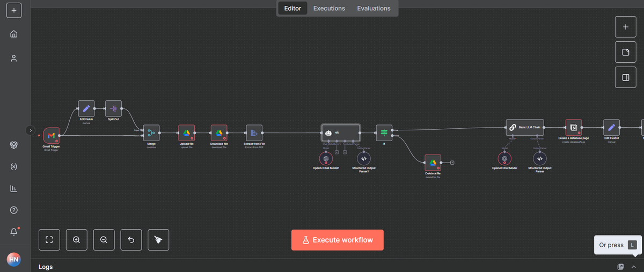Open the If node

(x=384, y=133)
